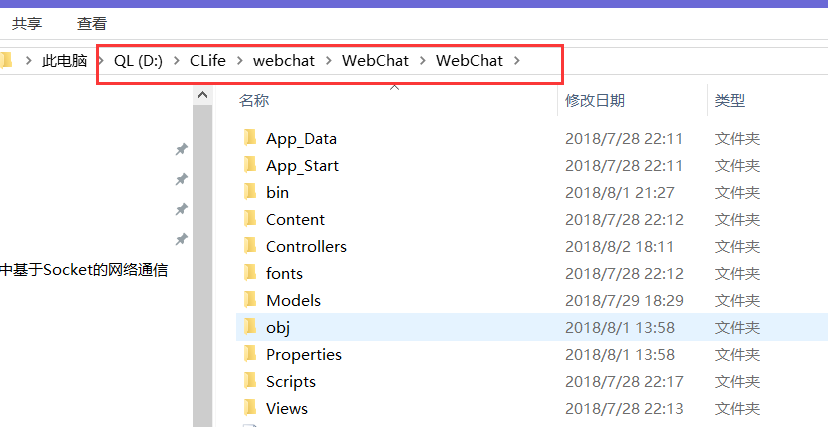Viewport: 828px width, 427px height.
Task: Select Properties folder icon
Action: [250, 354]
